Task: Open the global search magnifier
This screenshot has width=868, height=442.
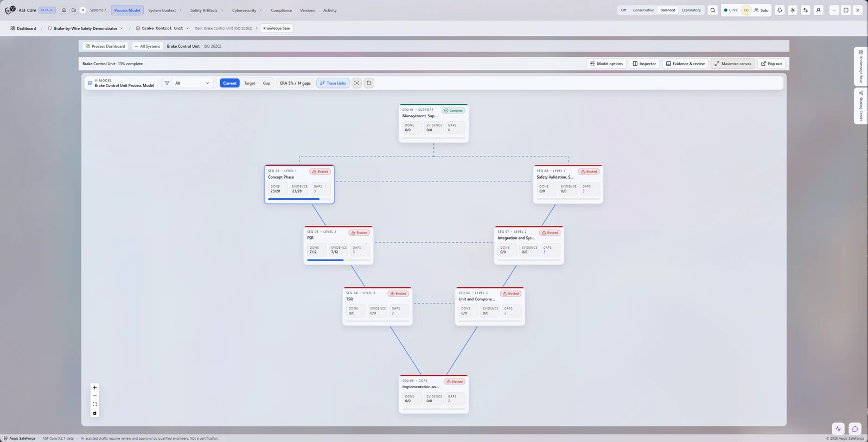Action: [x=713, y=10]
